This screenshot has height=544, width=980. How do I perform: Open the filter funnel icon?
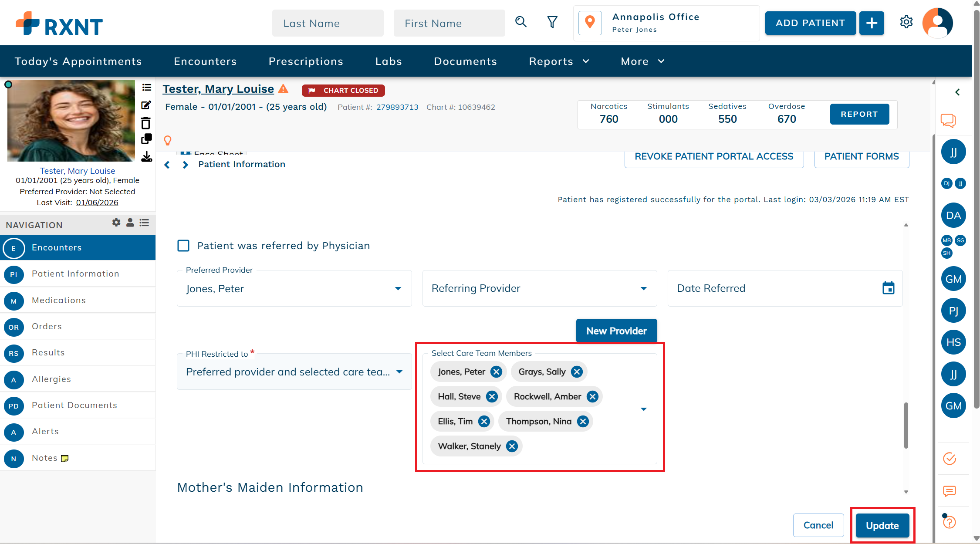point(552,22)
